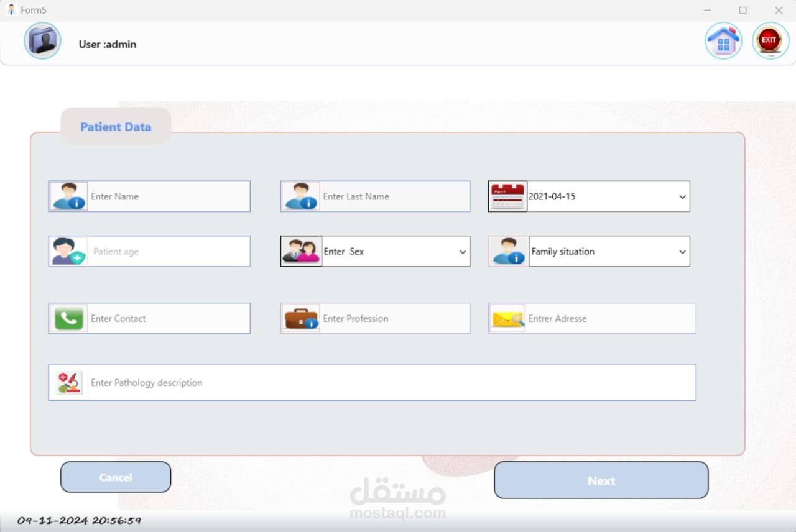796x532 pixels.
Task: Close the Form5 window
Action: (779, 11)
